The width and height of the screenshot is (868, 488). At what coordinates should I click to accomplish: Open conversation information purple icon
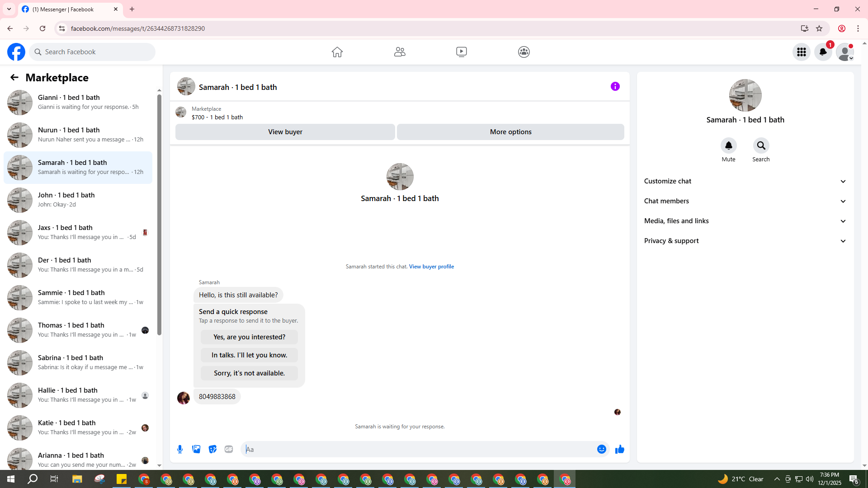615,86
